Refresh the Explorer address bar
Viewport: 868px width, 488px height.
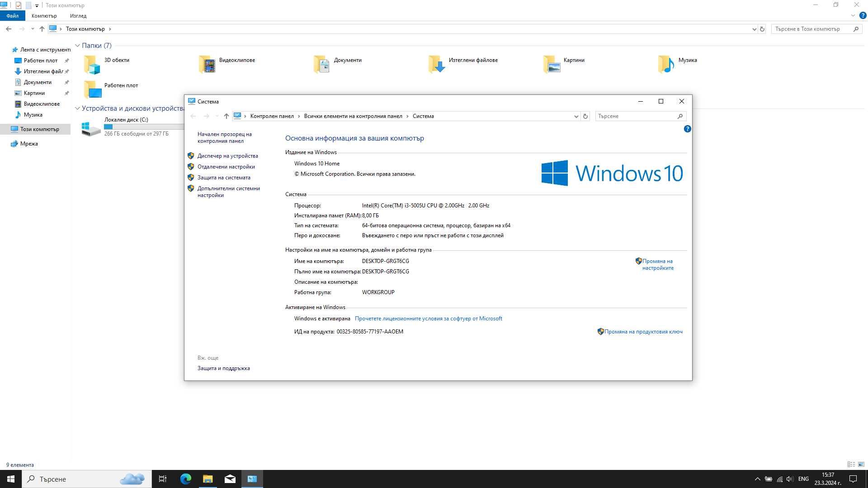point(762,29)
